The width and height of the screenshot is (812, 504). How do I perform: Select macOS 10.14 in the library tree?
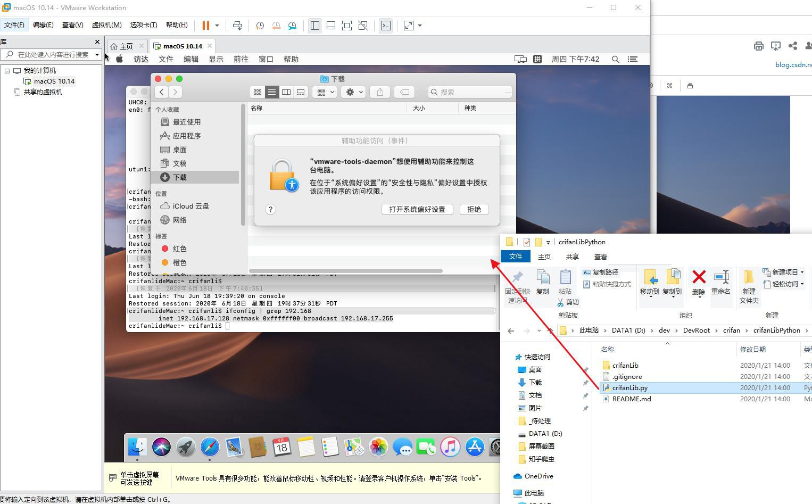54,81
